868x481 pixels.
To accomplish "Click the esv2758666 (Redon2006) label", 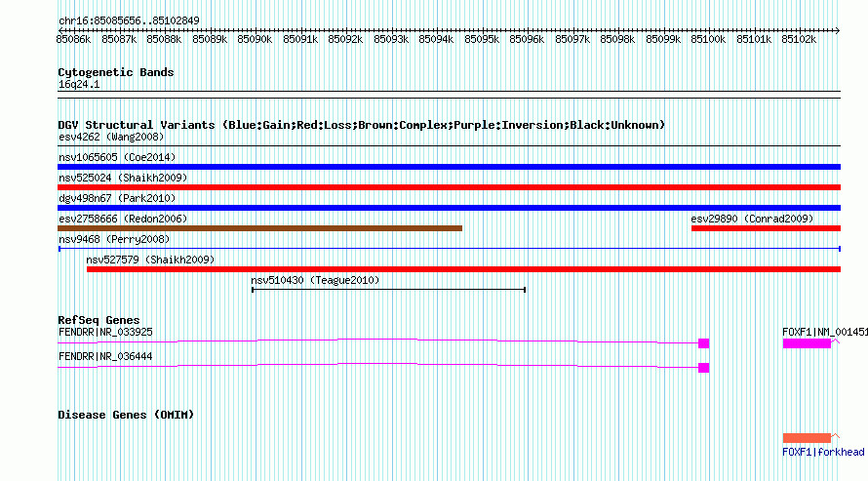I will click(123, 219).
